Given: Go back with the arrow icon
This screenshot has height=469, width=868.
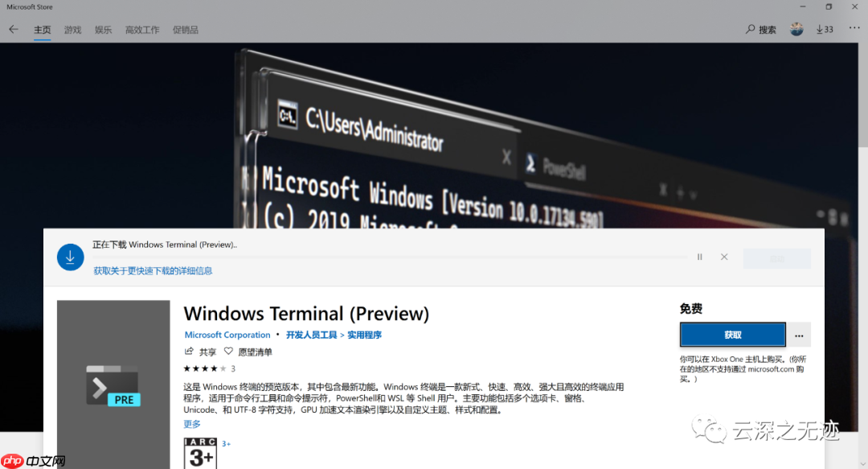Looking at the screenshot, I should (x=14, y=30).
